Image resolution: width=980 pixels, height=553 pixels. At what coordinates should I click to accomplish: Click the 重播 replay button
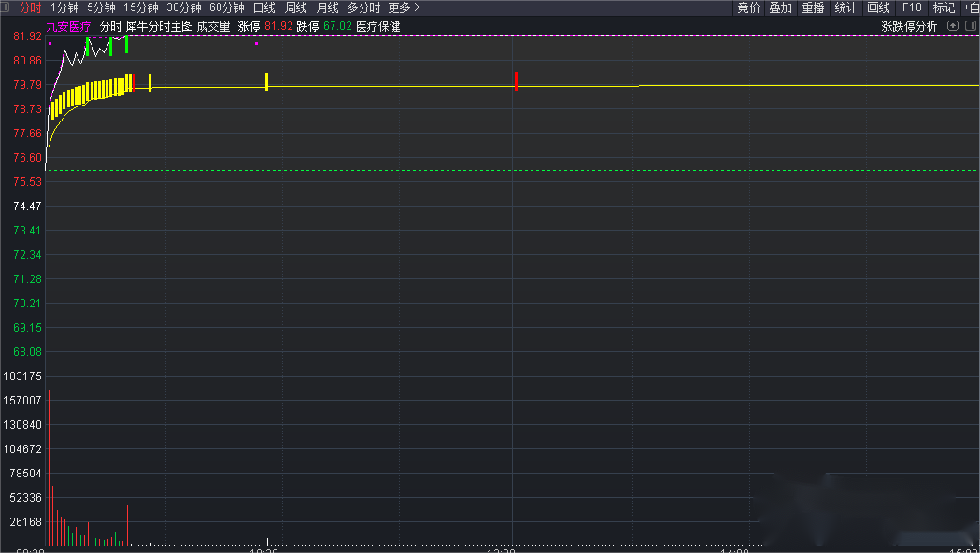pos(813,7)
